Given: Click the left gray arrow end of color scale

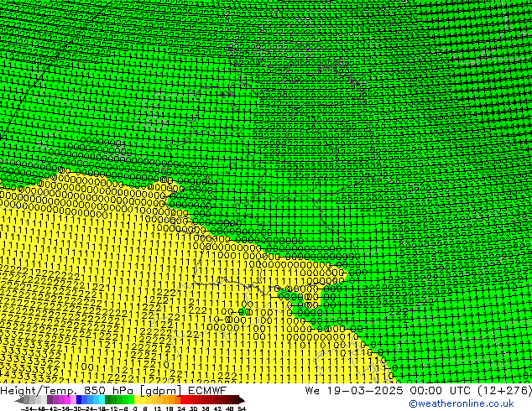Looking at the screenshot, I should point(19,400).
